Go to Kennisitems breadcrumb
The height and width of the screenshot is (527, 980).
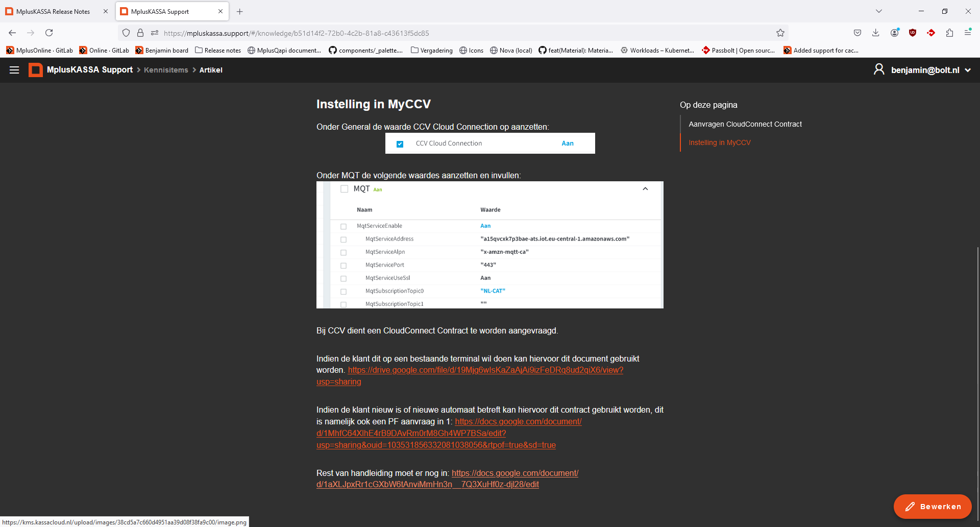coord(166,70)
